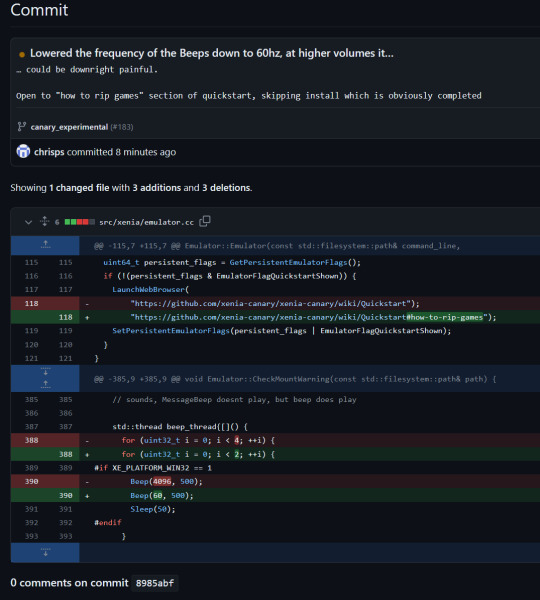Open the chrisps avatar
Screen dimensions: 540x600
point(23,151)
